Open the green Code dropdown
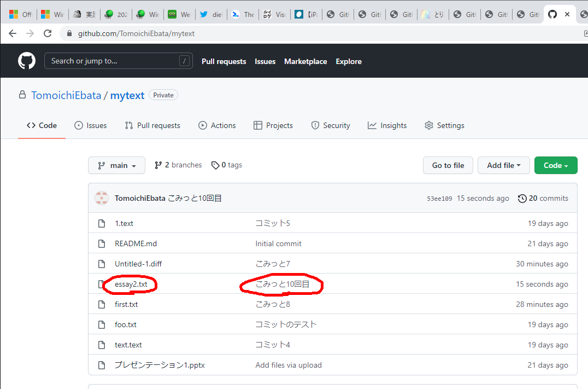Screen dimensions: 588x389 [x=555, y=165]
